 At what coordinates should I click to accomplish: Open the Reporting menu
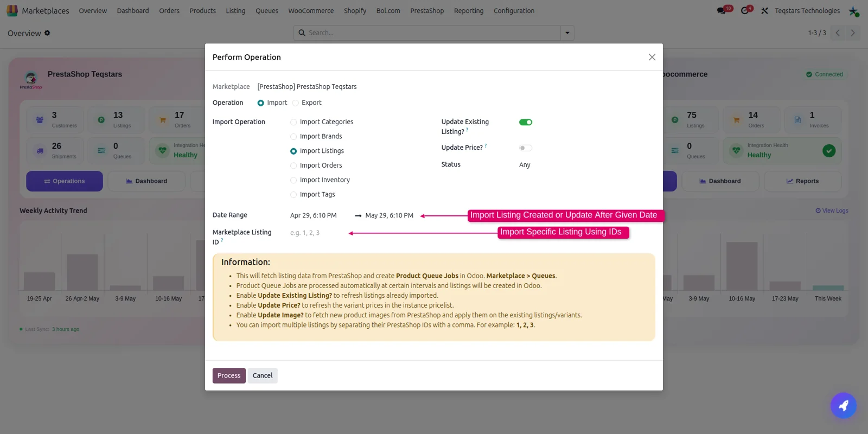[469, 11]
